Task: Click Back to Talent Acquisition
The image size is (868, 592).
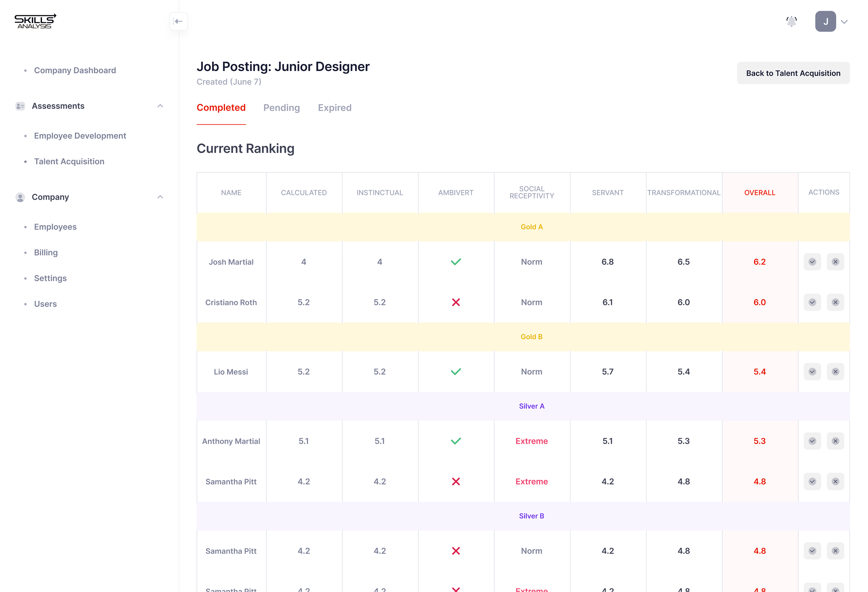Action: (793, 73)
